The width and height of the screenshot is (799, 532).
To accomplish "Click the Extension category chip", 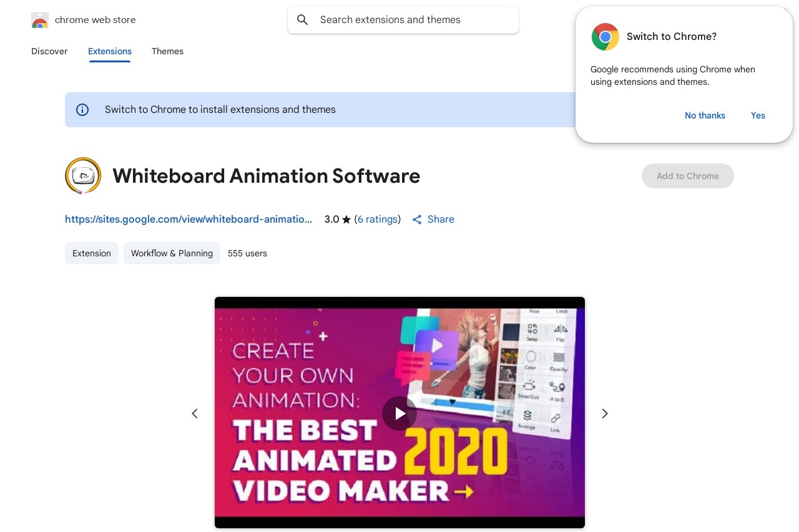I will [92, 253].
